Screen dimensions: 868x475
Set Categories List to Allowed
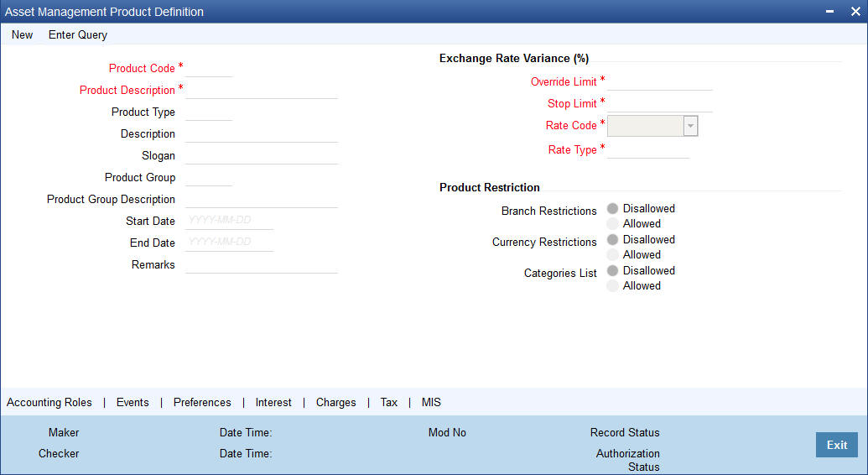click(612, 285)
